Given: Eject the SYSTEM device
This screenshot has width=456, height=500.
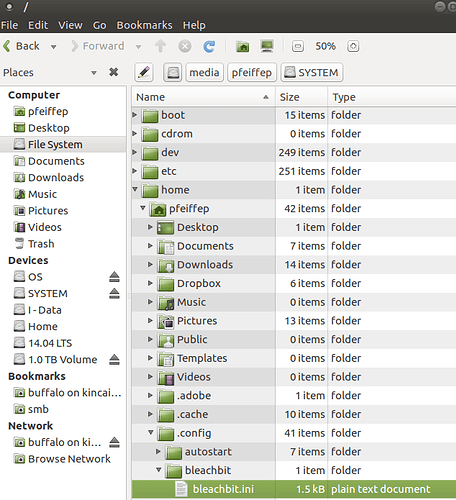Looking at the screenshot, I should (x=114, y=293).
